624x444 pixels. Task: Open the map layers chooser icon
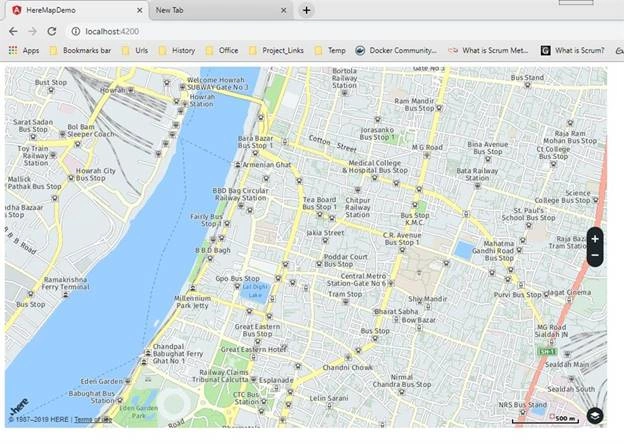(x=595, y=416)
